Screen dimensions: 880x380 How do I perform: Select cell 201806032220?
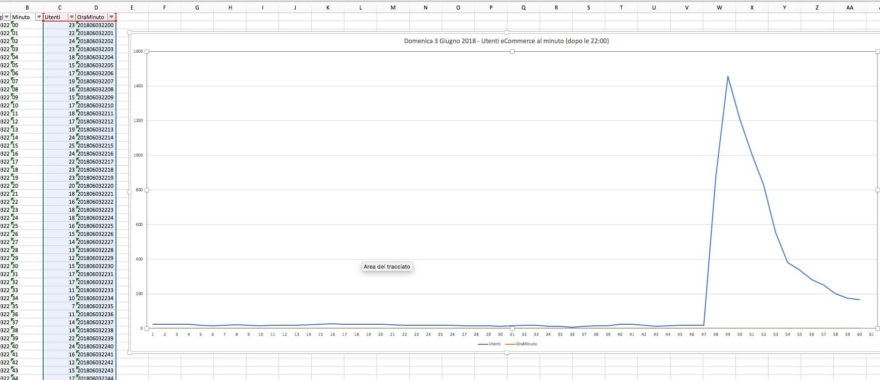[96, 186]
